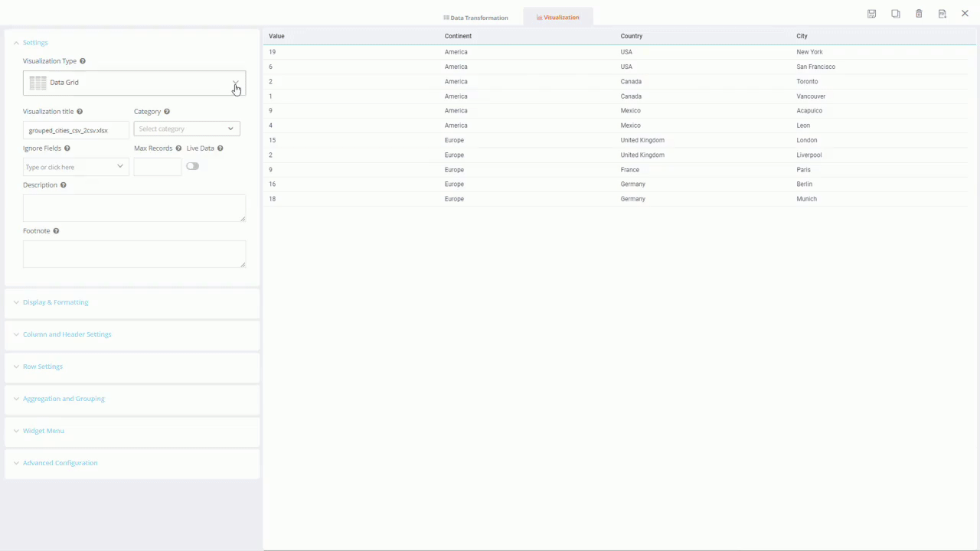
Task: Click the Value column header
Action: click(276, 36)
